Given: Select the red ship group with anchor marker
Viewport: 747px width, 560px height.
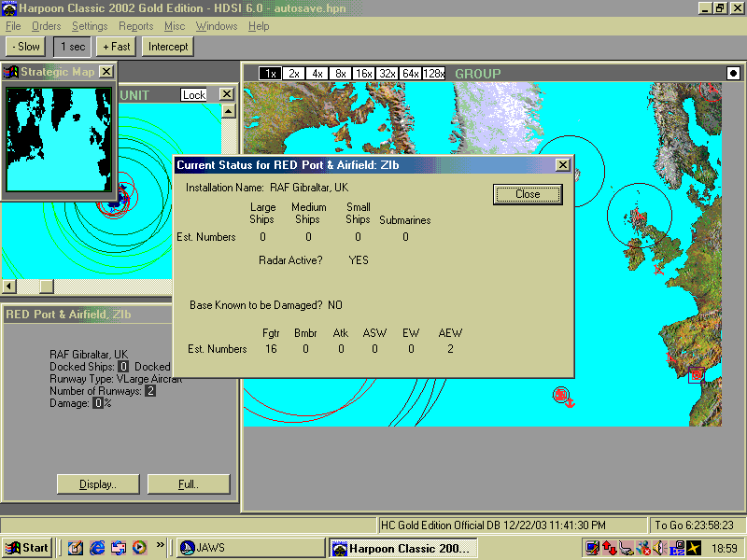Looking at the screenshot, I should click(564, 397).
